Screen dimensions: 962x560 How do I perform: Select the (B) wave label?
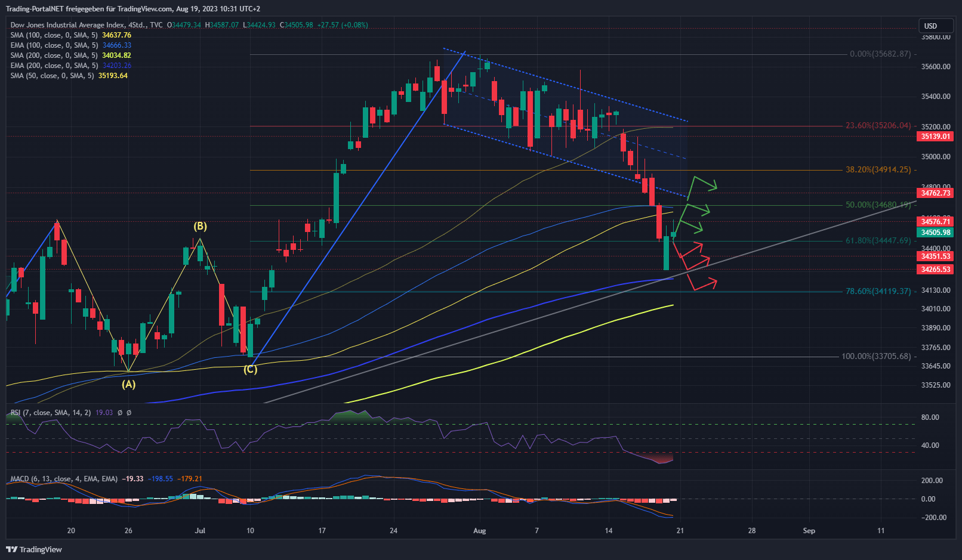point(200,227)
